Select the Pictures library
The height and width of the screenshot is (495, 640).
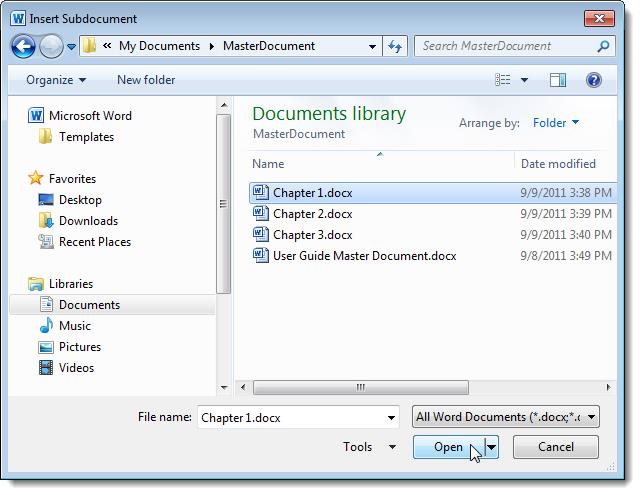(x=69, y=346)
